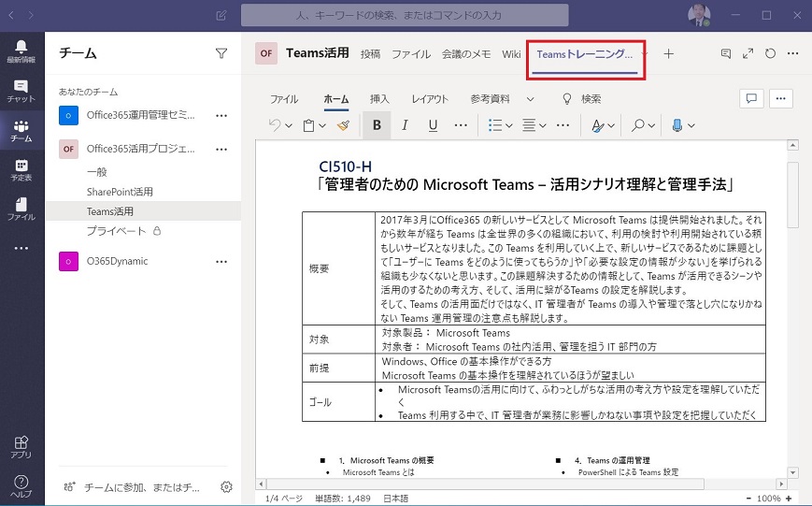Open the Word comments speech bubble button
Image resolution: width=812 pixels, height=506 pixels.
(751, 98)
